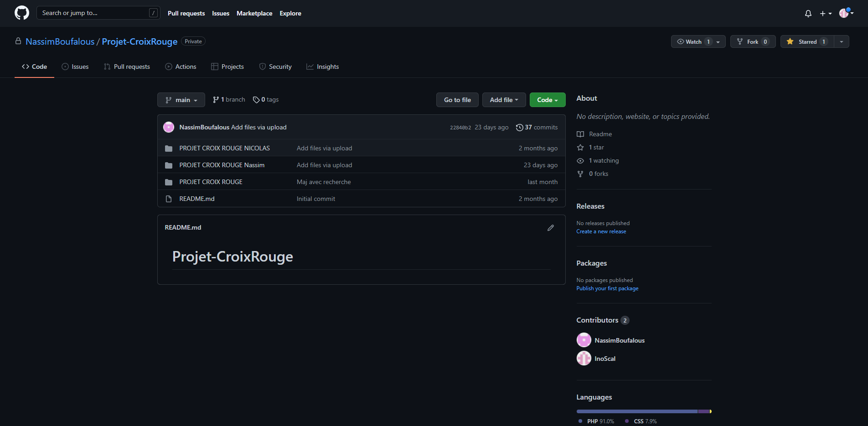This screenshot has width=868, height=426.
Task: Open the README.md file in file list
Action: click(197, 199)
